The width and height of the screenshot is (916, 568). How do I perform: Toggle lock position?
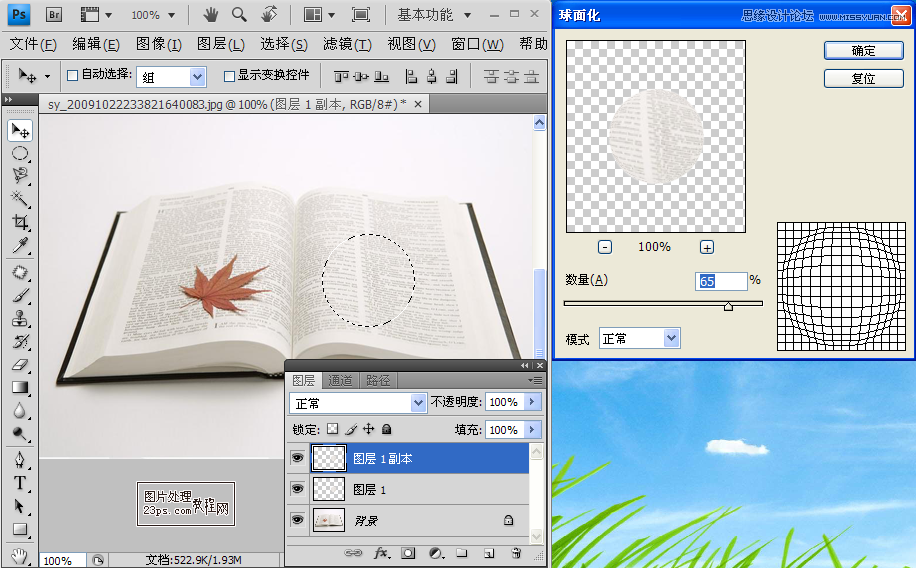point(369,430)
